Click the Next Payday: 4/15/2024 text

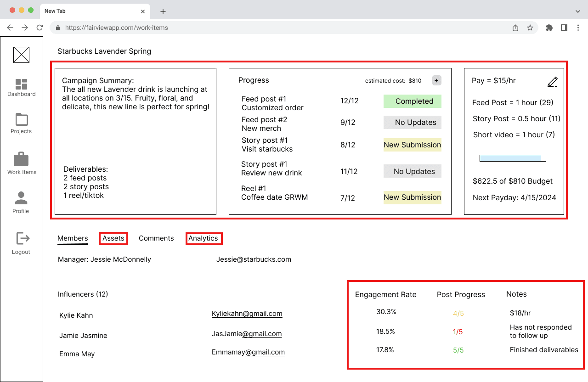click(514, 198)
